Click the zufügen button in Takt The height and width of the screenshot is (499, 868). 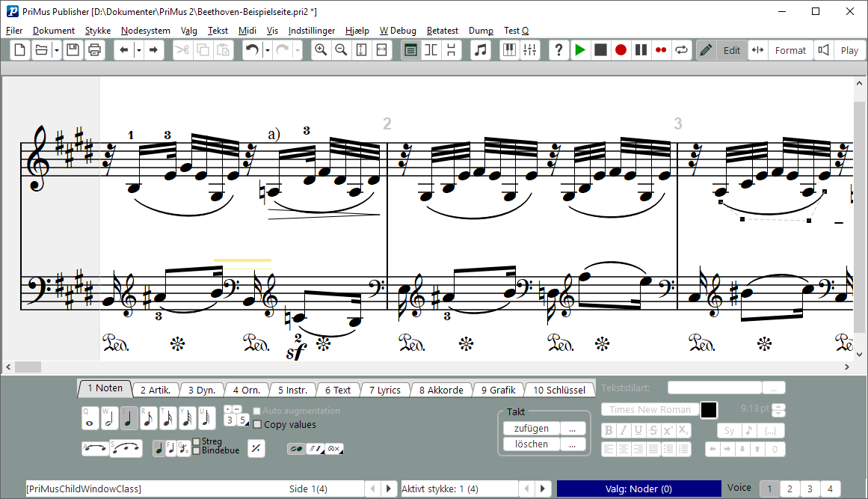532,429
